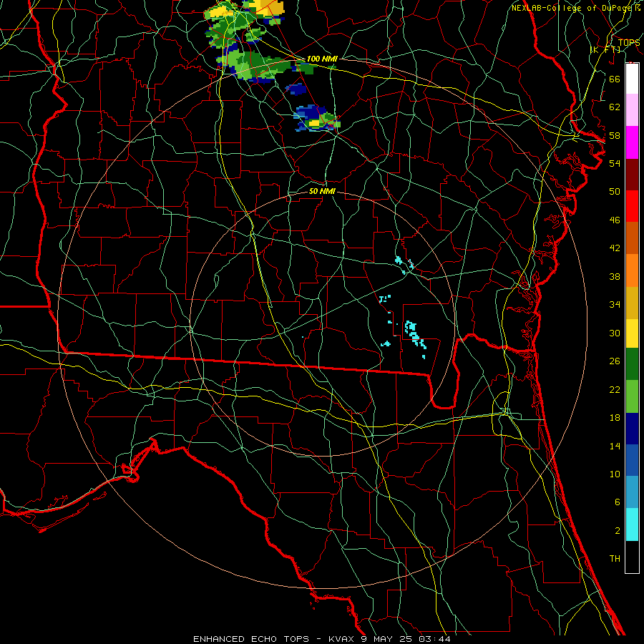Pick the dark orange legend swatch

[x=632, y=238]
